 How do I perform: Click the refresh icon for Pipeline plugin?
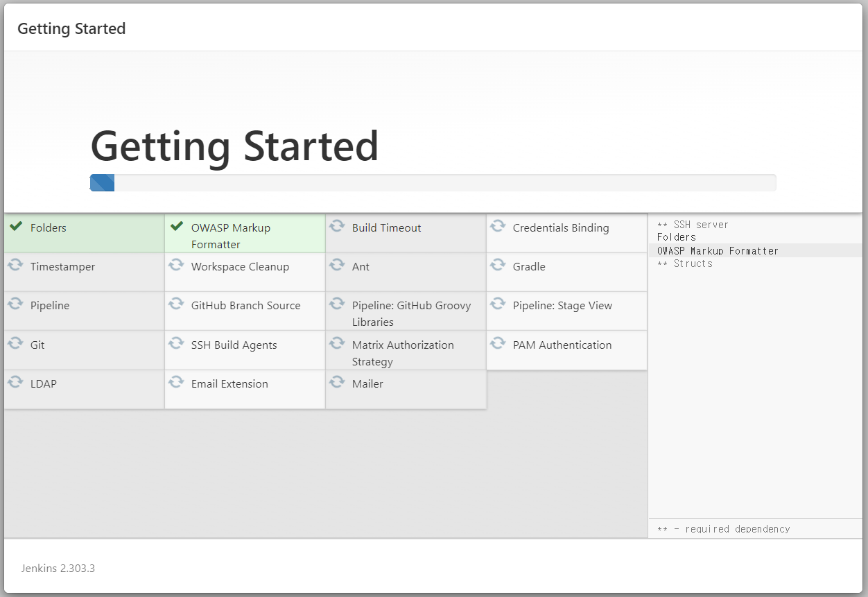tap(15, 304)
